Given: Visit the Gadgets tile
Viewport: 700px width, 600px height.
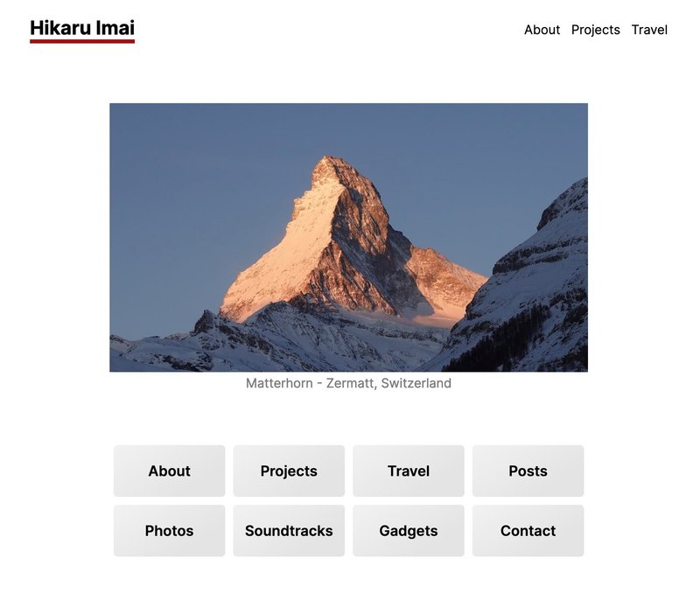Looking at the screenshot, I should (x=409, y=530).
